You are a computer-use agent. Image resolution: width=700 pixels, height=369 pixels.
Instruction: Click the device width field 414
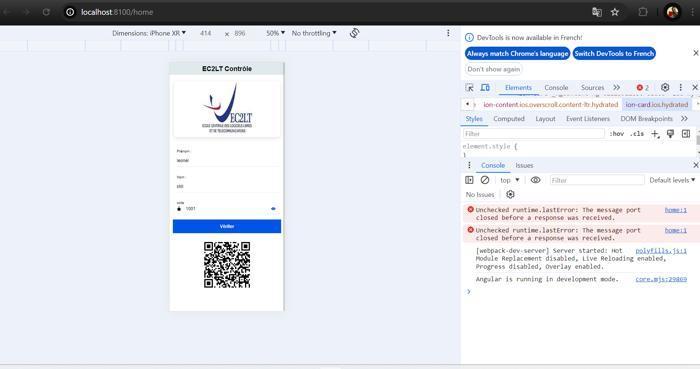click(x=205, y=33)
